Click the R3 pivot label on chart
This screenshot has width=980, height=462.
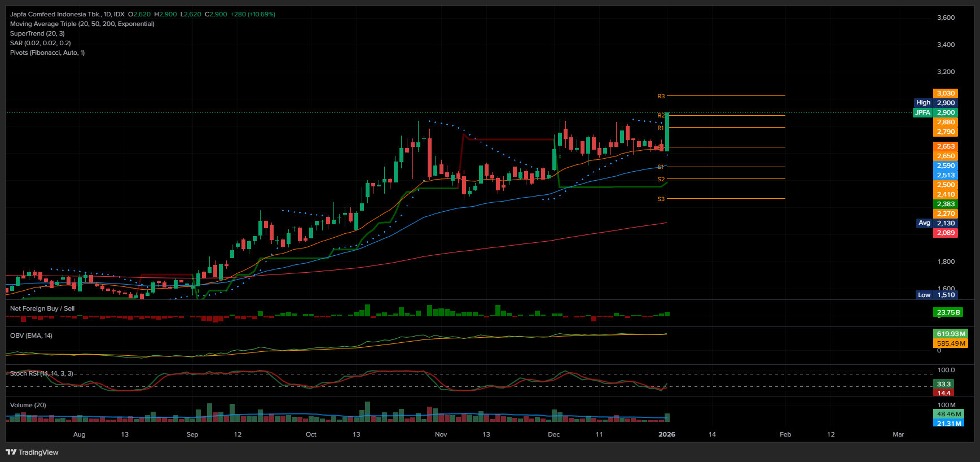661,97
